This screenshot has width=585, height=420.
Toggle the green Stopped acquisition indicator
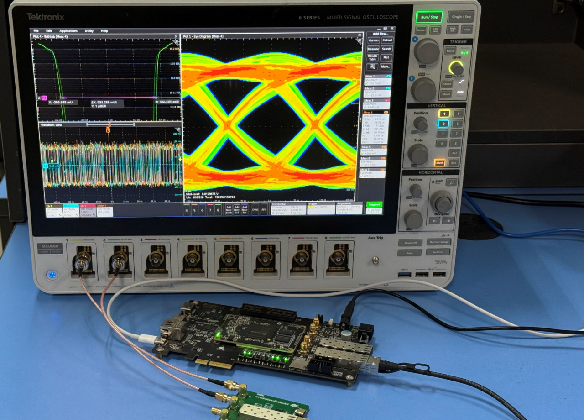374,204
